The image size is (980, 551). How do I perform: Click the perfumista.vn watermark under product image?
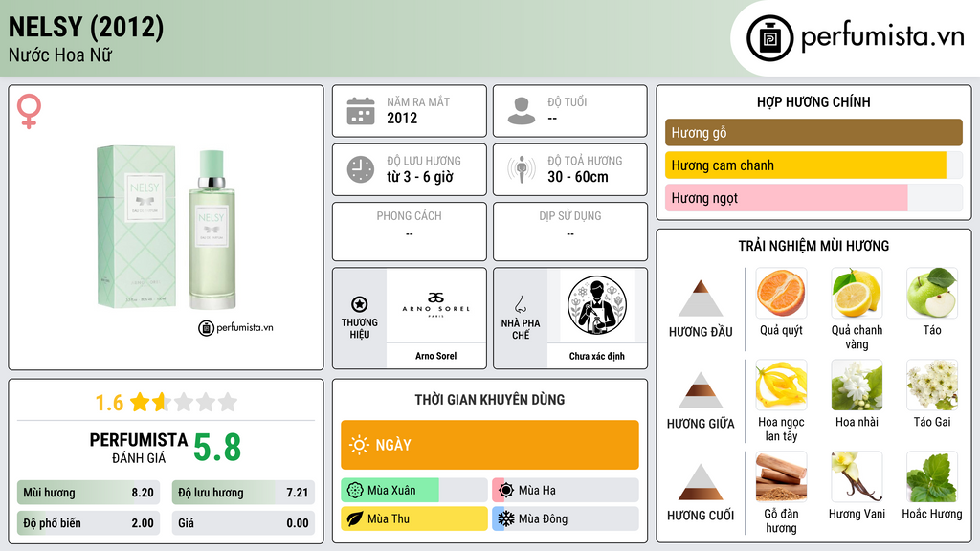(x=235, y=327)
